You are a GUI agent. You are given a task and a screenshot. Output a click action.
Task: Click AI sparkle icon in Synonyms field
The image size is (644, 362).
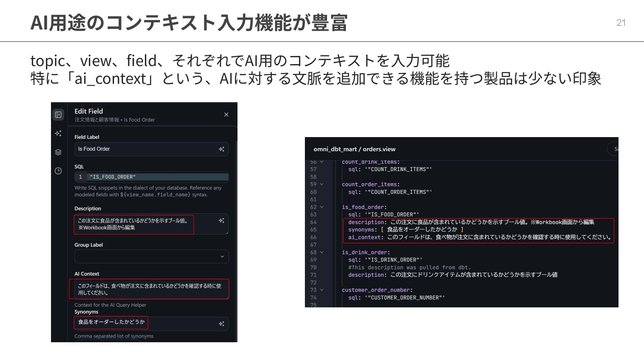pos(221,324)
